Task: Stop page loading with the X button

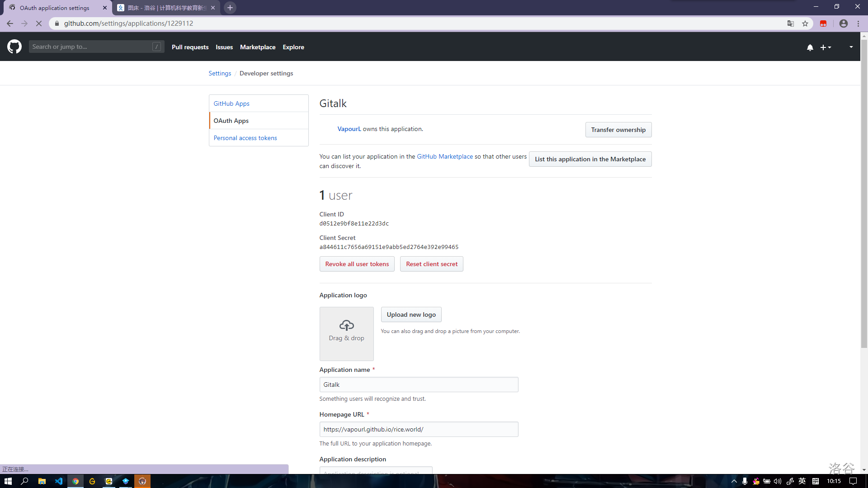Action: tap(39, 23)
